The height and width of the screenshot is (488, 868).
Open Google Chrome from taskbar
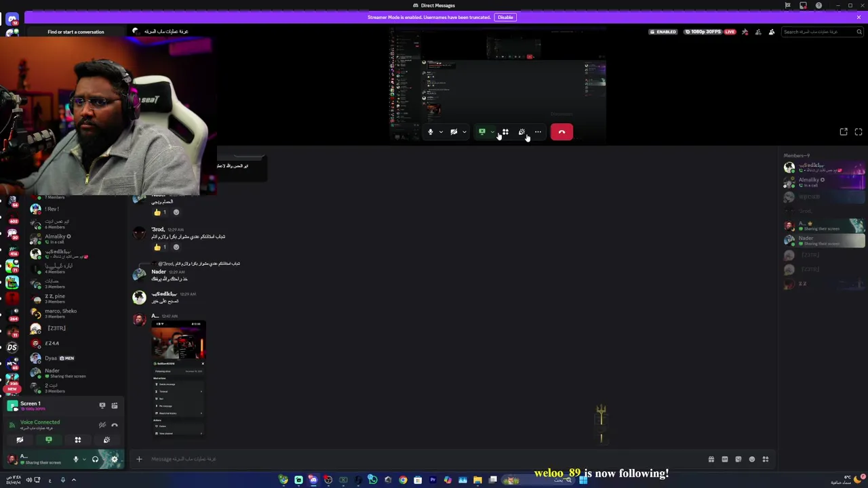(x=403, y=480)
